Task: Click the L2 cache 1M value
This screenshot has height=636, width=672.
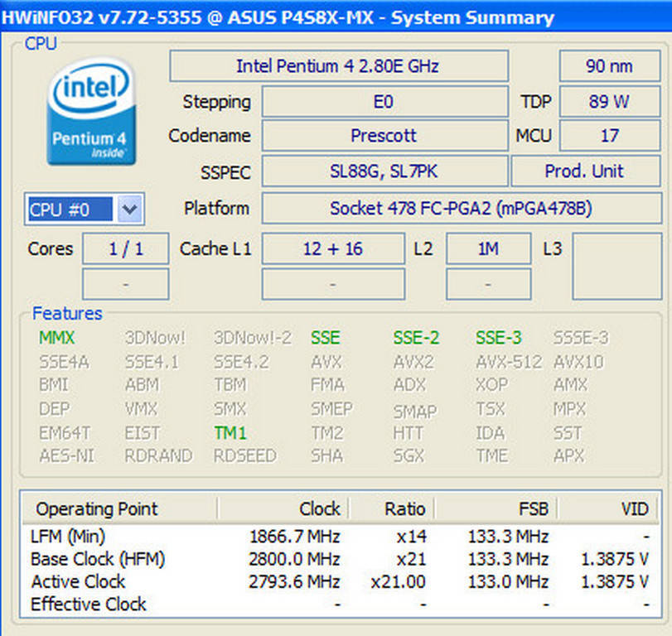Action: (x=488, y=248)
